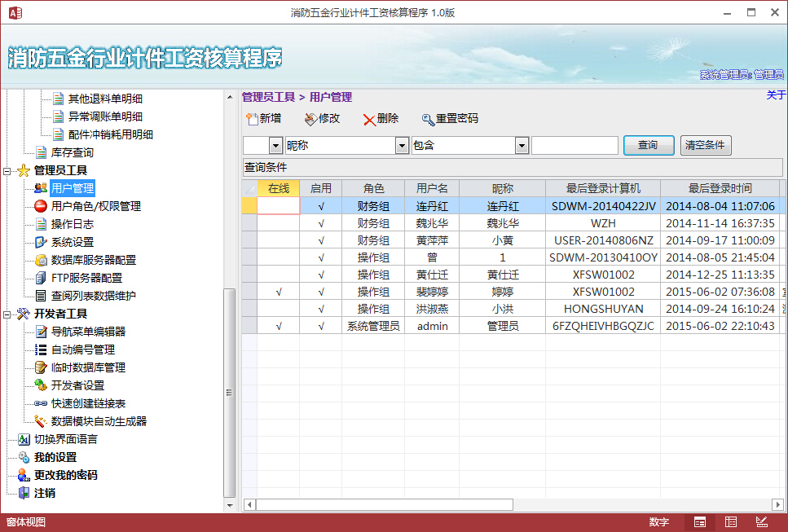Toggle the 启用 check for 连丹红
Screen dimensions: 788x532
[x=321, y=206]
